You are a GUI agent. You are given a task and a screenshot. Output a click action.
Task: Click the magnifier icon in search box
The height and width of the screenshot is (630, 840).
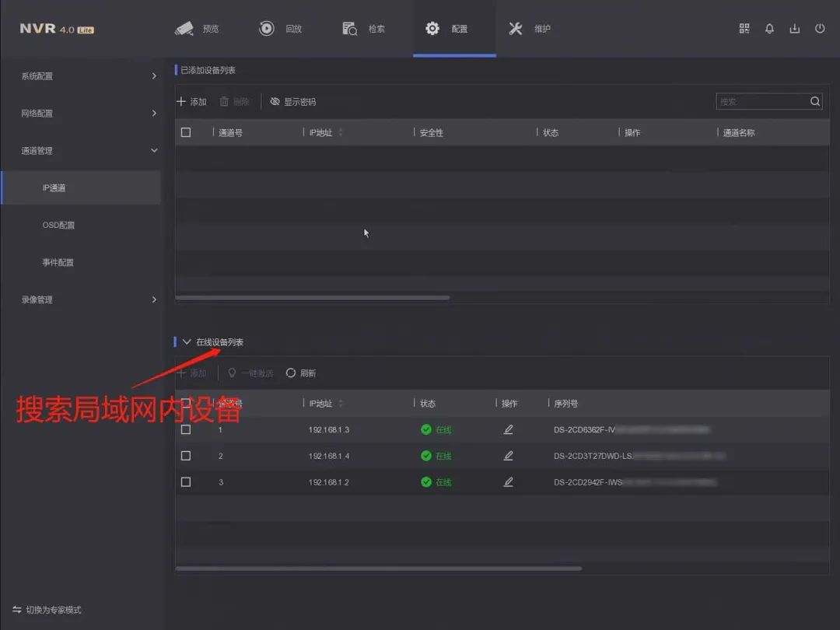click(814, 101)
